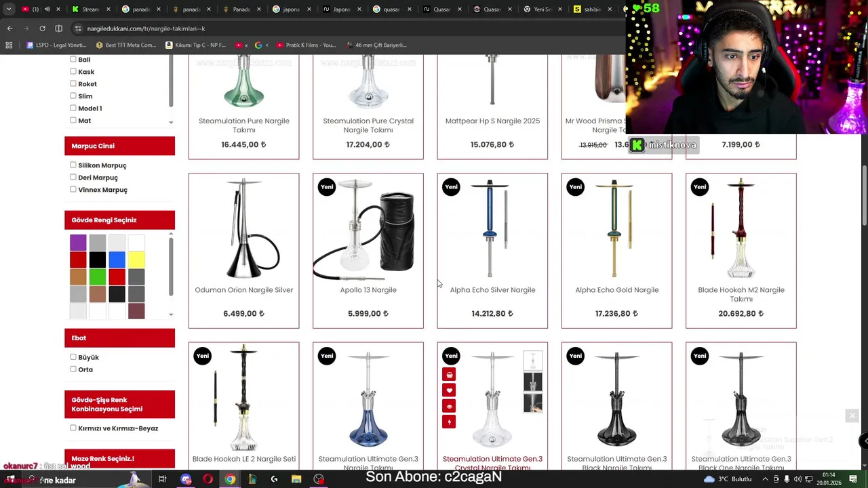This screenshot has width=868, height=488.
Task: Click the red lightning quick-buy icon on the hovered card
Action: [x=449, y=422]
